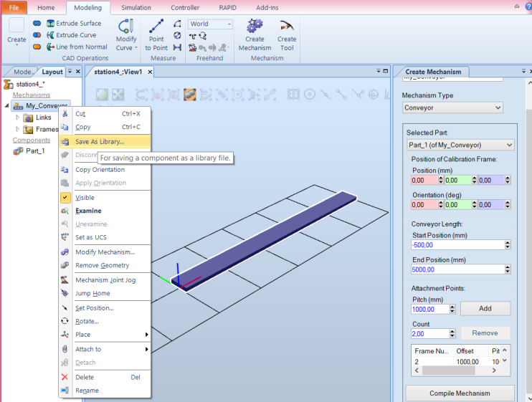Click the attachment table horizontal scrollbar
532x402 pixels.
[449, 370]
